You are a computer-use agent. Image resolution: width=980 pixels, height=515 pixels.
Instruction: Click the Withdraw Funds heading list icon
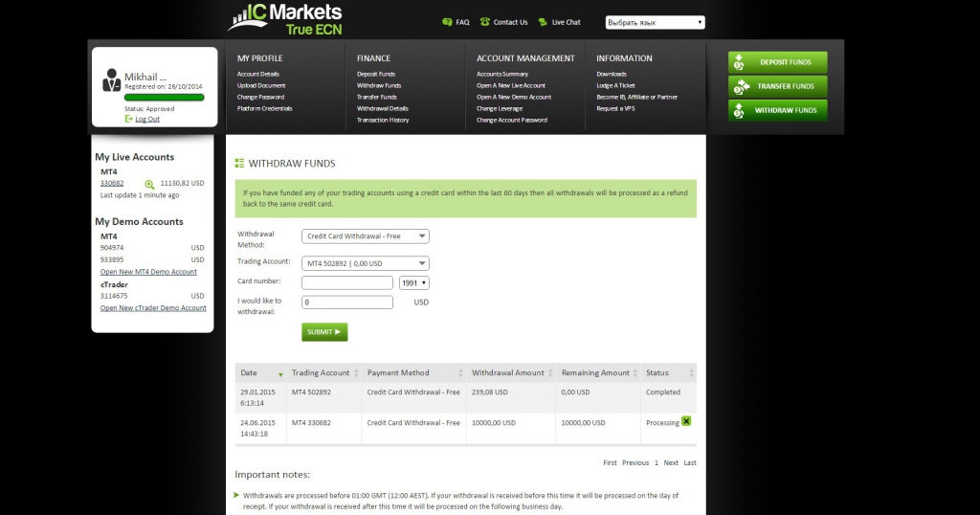pos(239,163)
